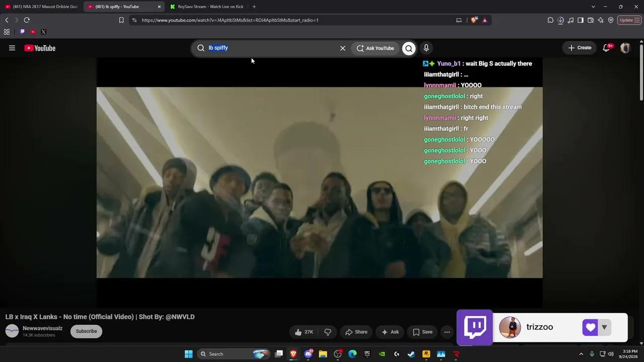Launch Steam from the taskbar

[411, 354]
